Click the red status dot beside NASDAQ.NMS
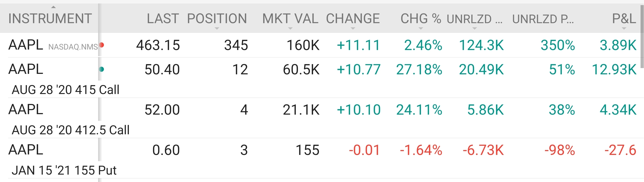This screenshot has width=644, height=182. (102, 45)
